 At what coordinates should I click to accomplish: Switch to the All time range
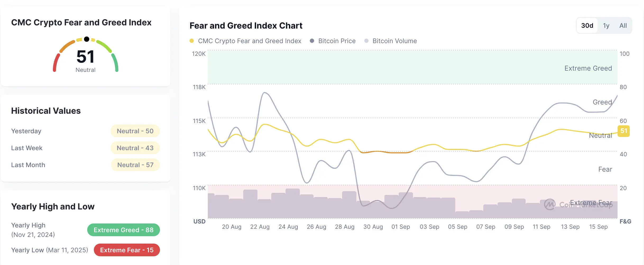coord(623,25)
